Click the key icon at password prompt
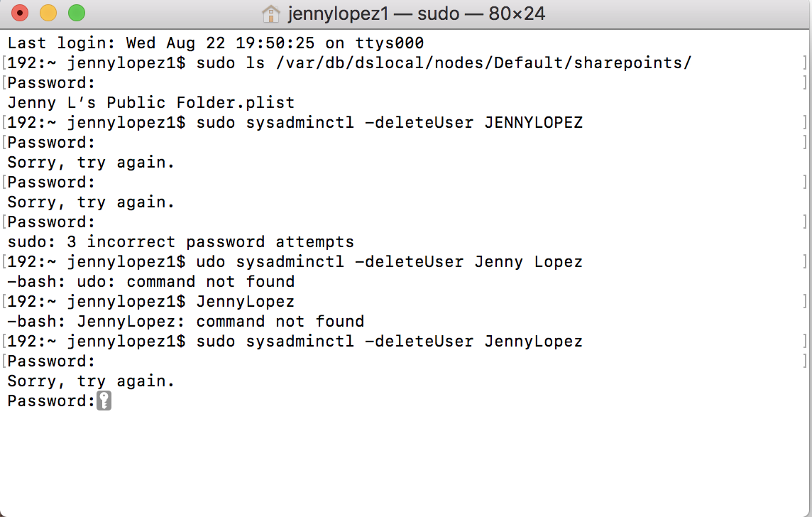812x517 pixels. point(104,401)
